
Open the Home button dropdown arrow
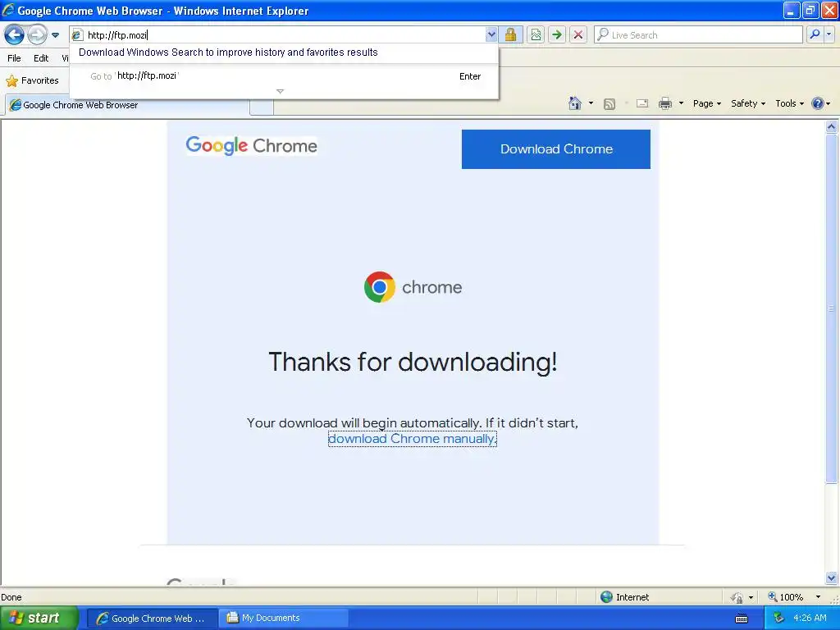(591, 103)
